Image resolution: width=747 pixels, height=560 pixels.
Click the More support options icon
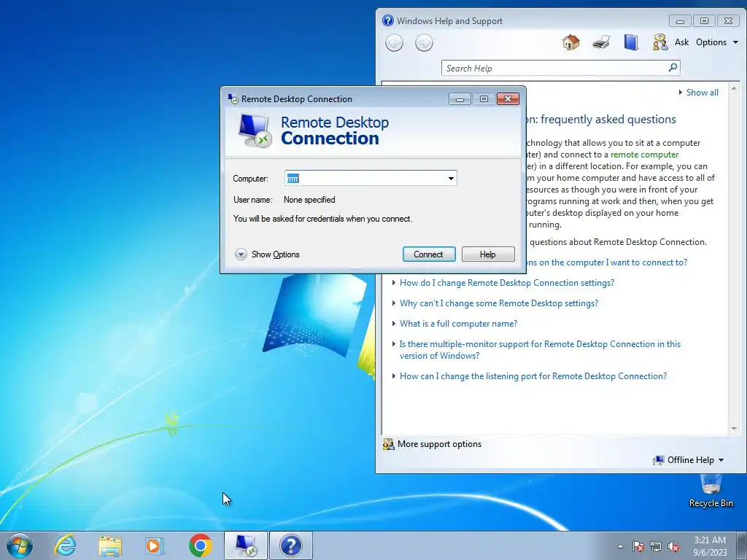(388, 444)
